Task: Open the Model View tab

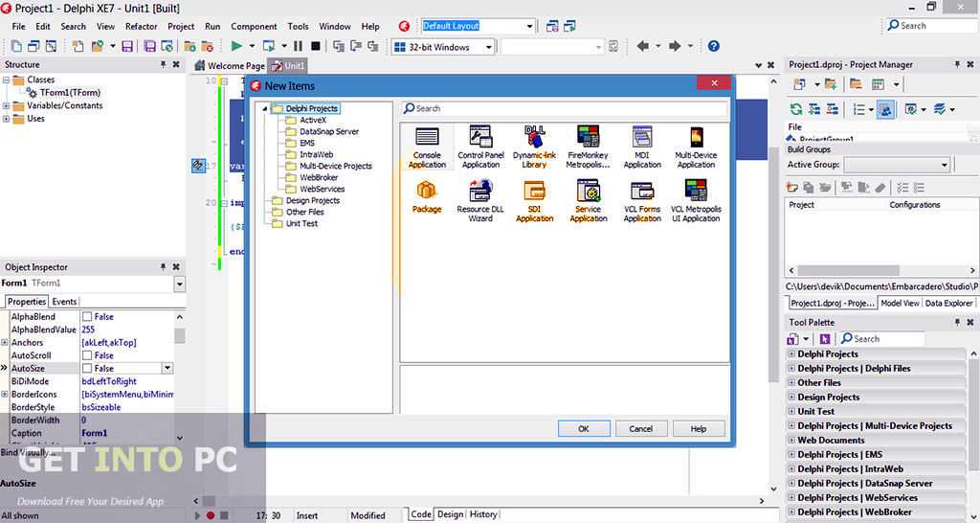Action: [x=900, y=303]
